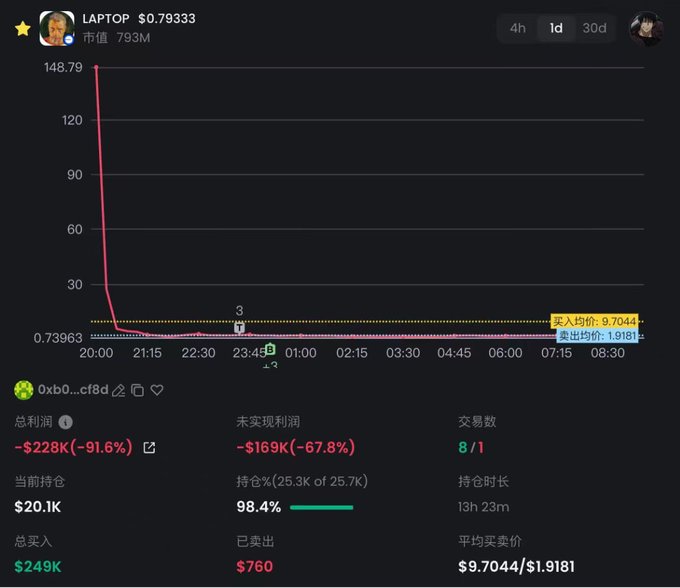Open the wallet identicon avatar
The width and height of the screenshot is (680, 588).
[x=24, y=390]
